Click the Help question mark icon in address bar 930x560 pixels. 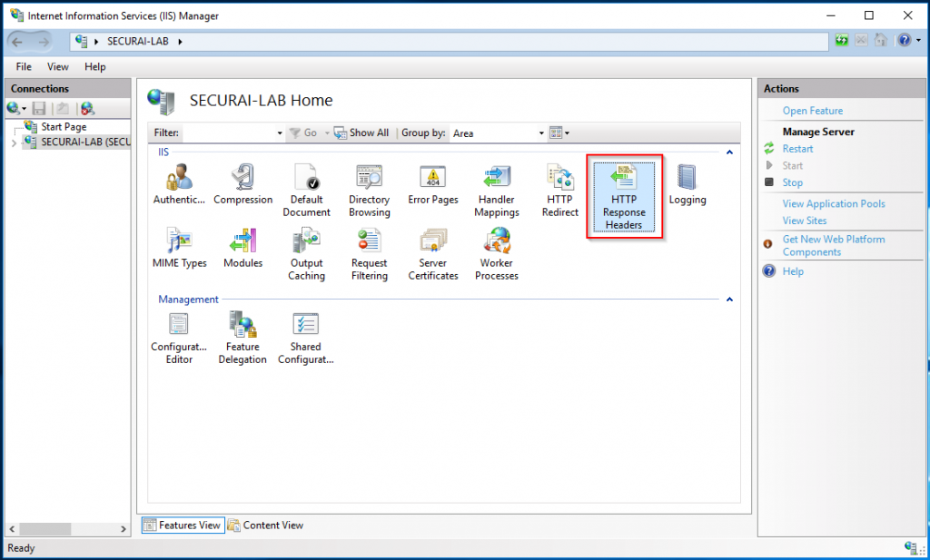coord(905,40)
